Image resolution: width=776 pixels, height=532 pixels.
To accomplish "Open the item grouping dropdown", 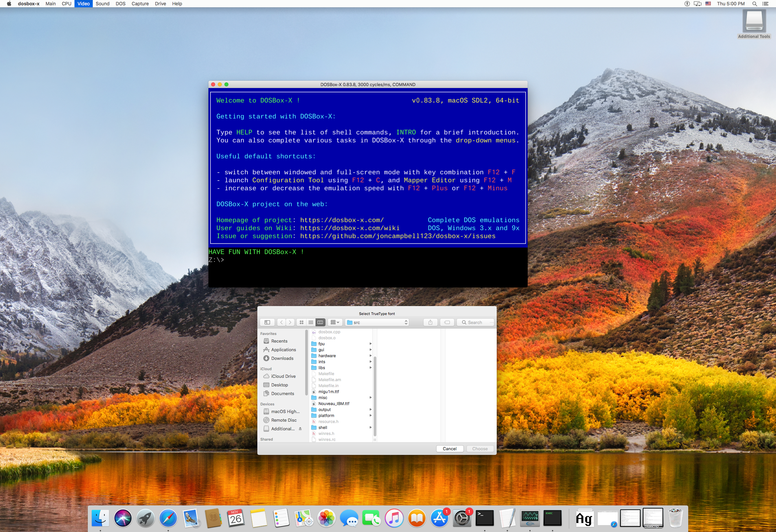I will click(335, 322).
